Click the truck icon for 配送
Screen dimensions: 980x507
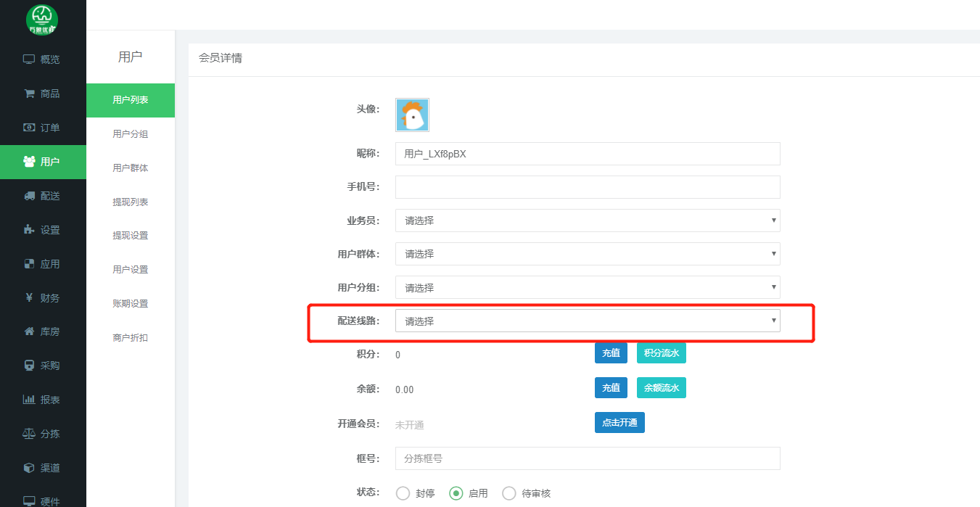tap(29, 196)
